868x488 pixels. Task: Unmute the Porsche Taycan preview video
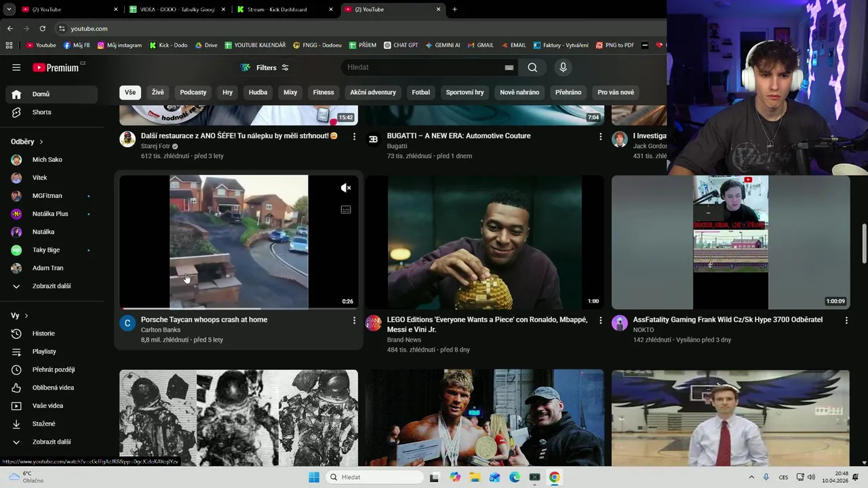[x=346, y=188]
